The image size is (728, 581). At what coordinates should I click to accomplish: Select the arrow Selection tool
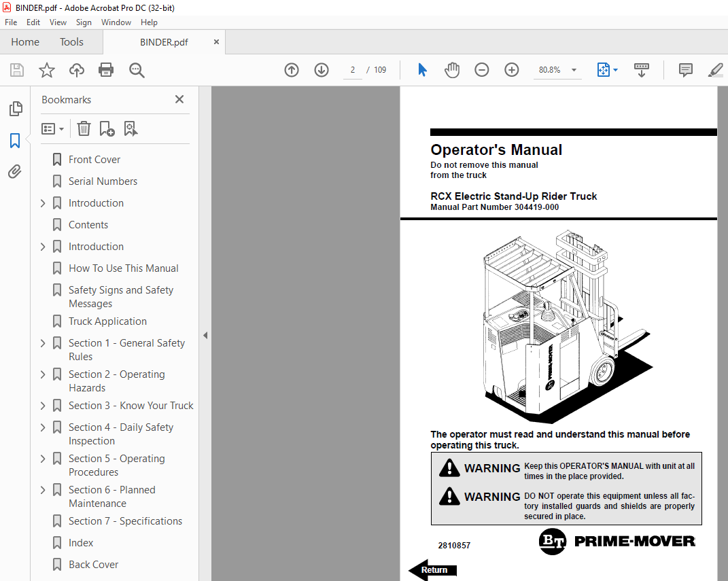coord(422,70)
